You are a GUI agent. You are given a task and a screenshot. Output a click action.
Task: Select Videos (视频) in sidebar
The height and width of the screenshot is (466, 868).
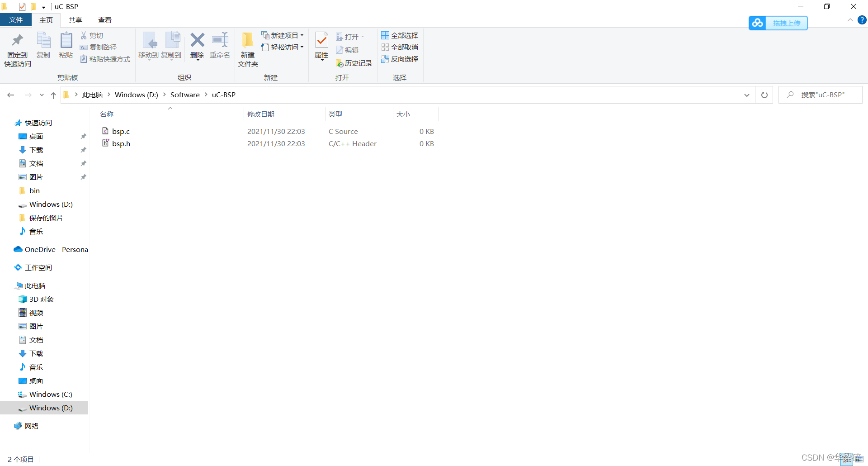36,313
